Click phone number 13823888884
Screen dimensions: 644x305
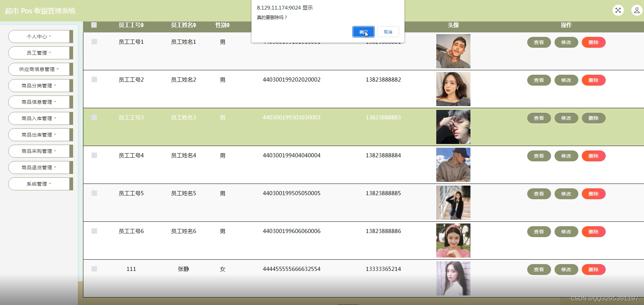point(383,156)
